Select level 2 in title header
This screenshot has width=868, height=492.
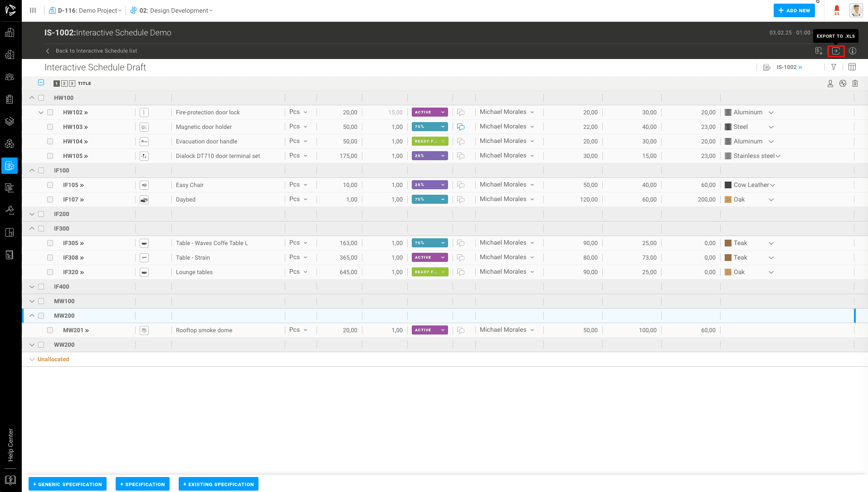(64, 84)
